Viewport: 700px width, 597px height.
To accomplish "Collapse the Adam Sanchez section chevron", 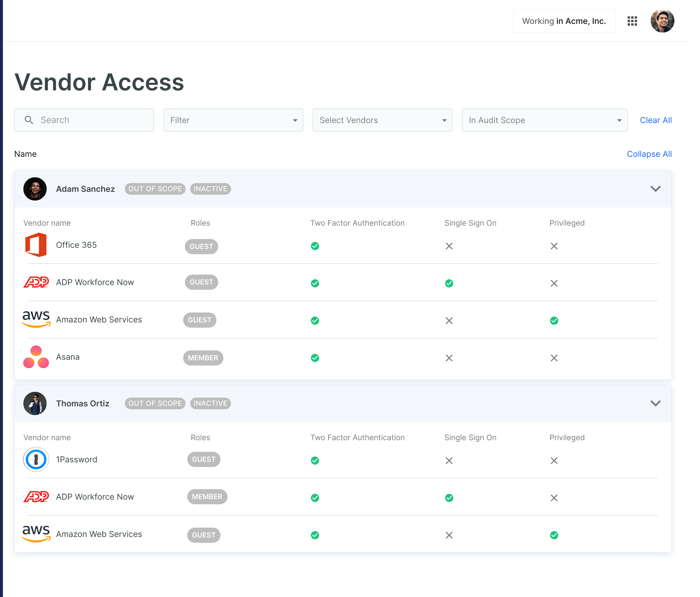I will (655, 189).
